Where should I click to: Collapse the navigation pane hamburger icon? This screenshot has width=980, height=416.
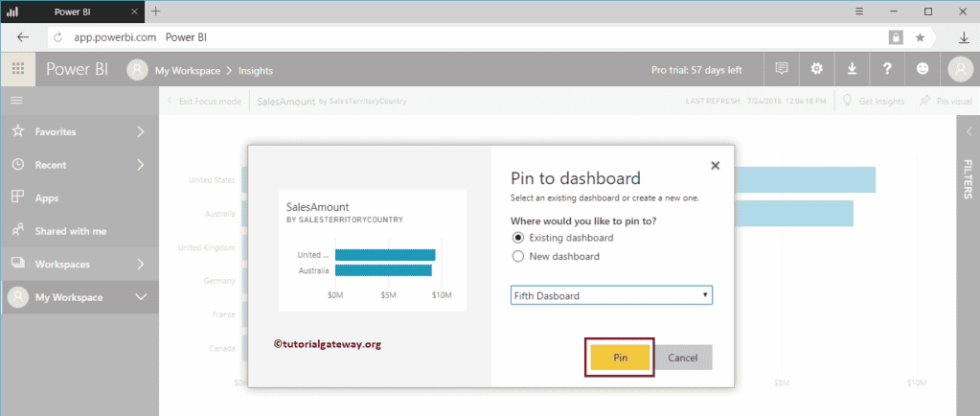tap(17, 100)
